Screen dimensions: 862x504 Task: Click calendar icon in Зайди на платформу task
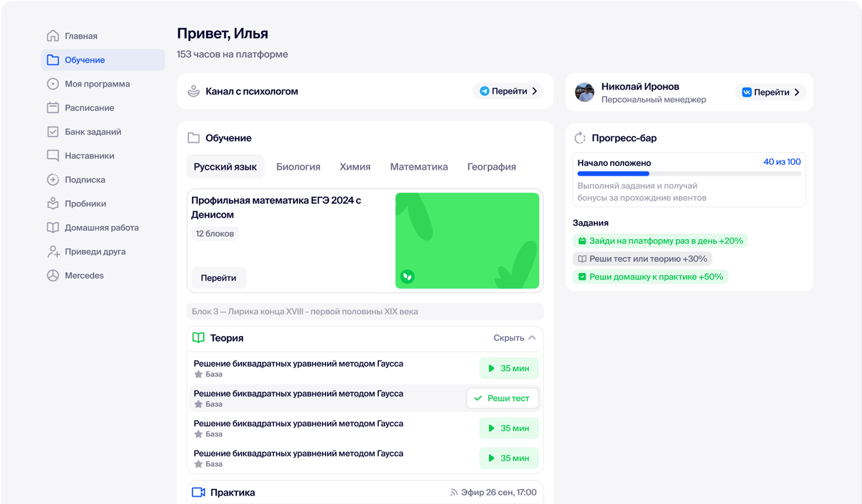click(582, 241)
